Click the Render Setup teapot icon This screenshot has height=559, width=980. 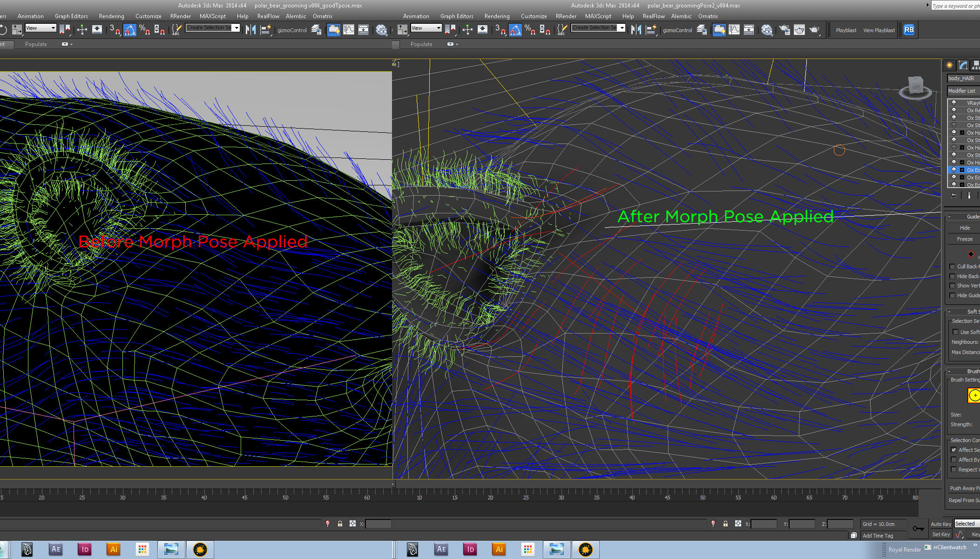click(x=784, y=30)
